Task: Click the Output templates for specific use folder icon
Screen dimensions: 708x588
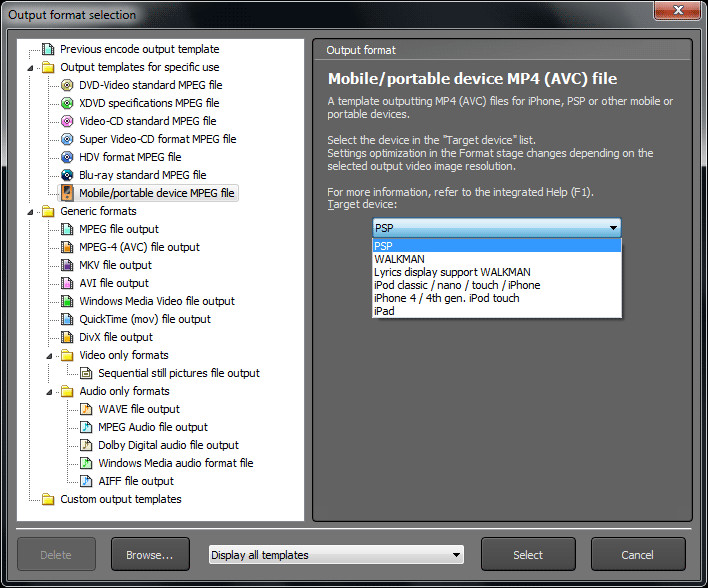Action: point(48,67)
